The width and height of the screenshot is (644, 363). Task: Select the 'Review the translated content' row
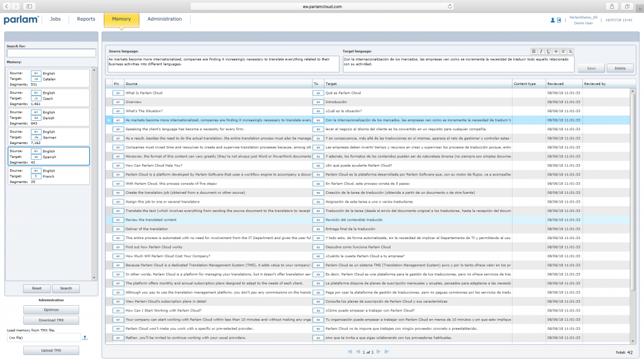pyautogui.click(x=367, y=220)
